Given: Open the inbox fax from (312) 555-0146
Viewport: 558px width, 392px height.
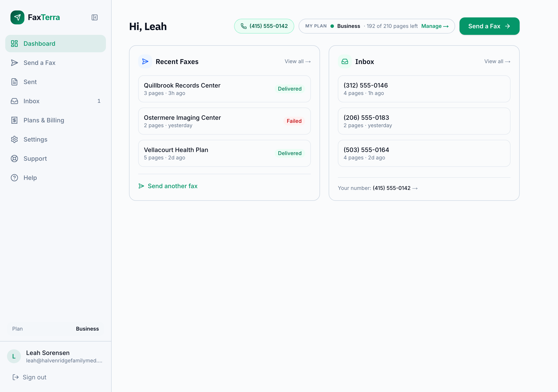Looking at the screenshot, I should (424, 89).
